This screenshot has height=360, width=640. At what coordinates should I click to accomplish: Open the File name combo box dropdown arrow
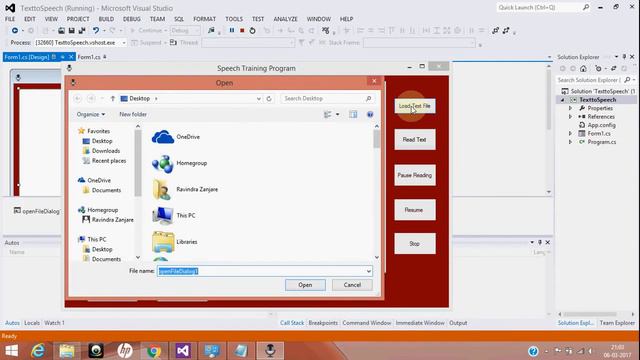pyautogui.click(x=369, y=271)
